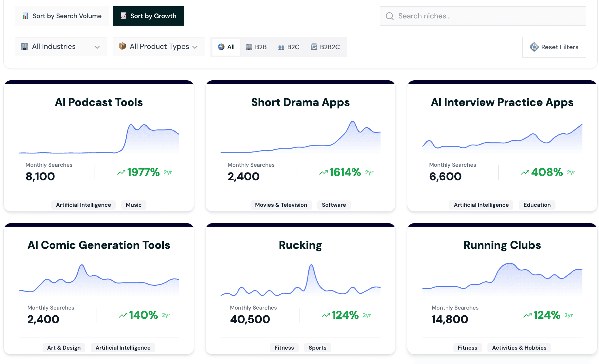Click the magnifying glass in the search bar
The height and width of the screenshot is (364, 599).
point(389,16)
